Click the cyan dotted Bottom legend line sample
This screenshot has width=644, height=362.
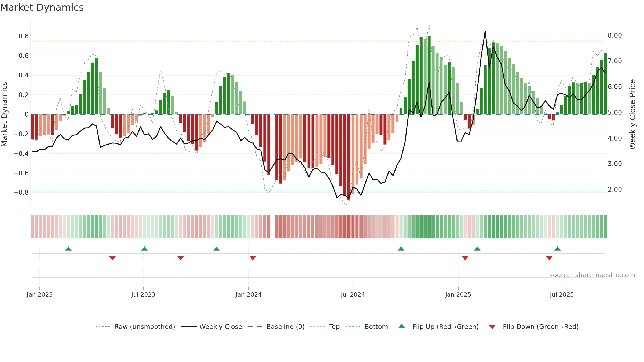pyautogui.click(x=353, y=327)
